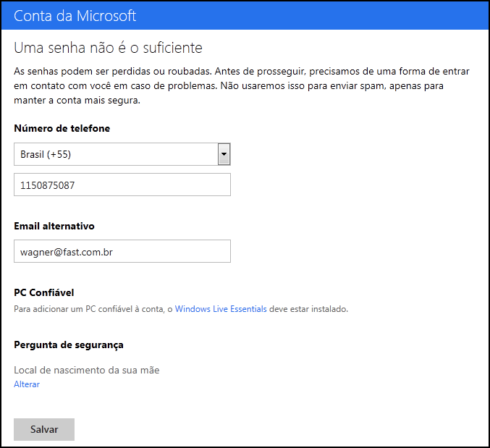Image resolution: width=490 pixels, height=448 pixels.
Task: Open the country code dropdown arrow
Action: [x=224, y=154]
